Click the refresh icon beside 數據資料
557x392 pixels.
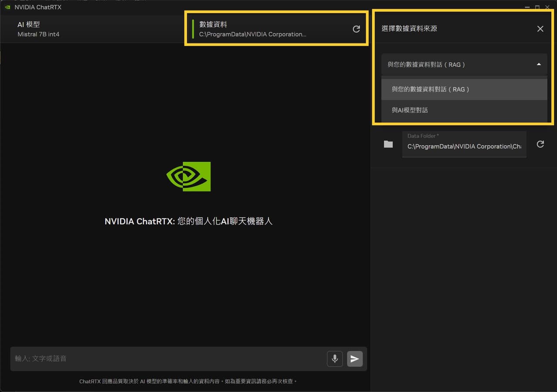click(356, 29)
